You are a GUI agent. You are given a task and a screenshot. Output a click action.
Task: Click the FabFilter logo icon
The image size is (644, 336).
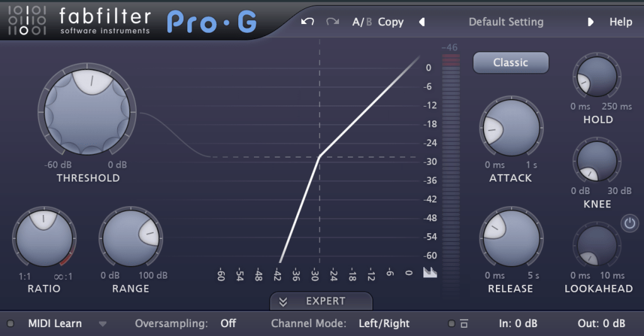tap(26, 21)
